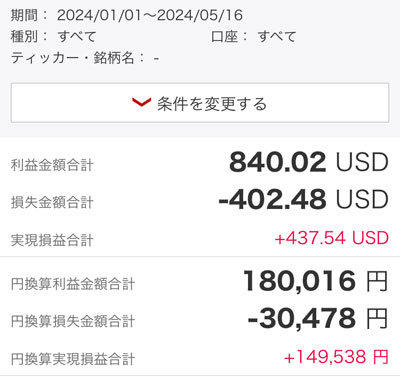Image resolution: width=400 pixels, height=378 pixels.
Task: Click the +437.54 USD realized total
Action: (332, 238)
